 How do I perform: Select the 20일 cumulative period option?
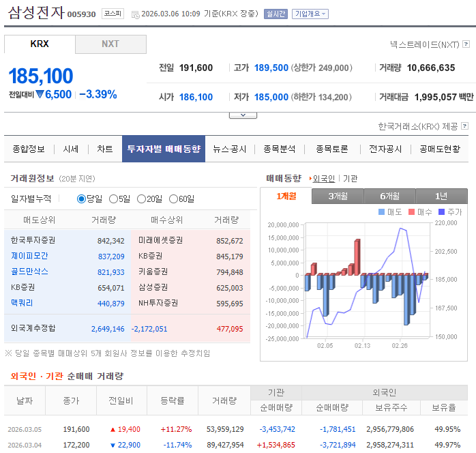pyautogui.click(x=141, y=199)
